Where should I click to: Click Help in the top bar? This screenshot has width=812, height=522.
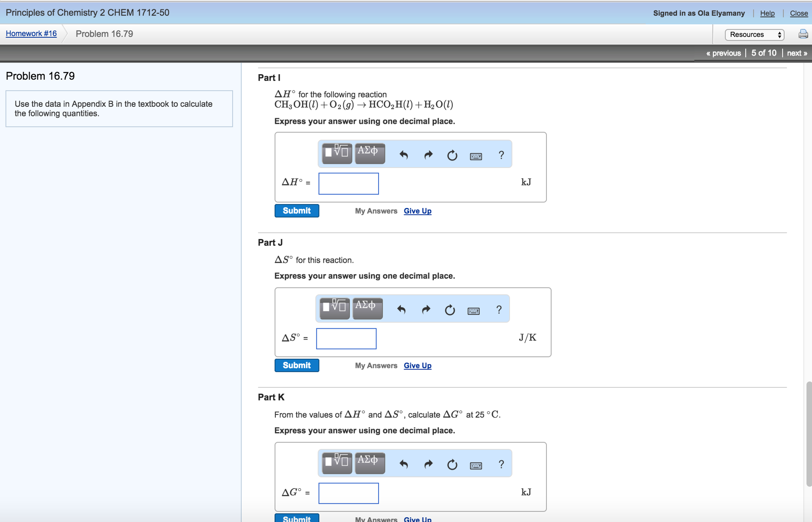point(767,13)
